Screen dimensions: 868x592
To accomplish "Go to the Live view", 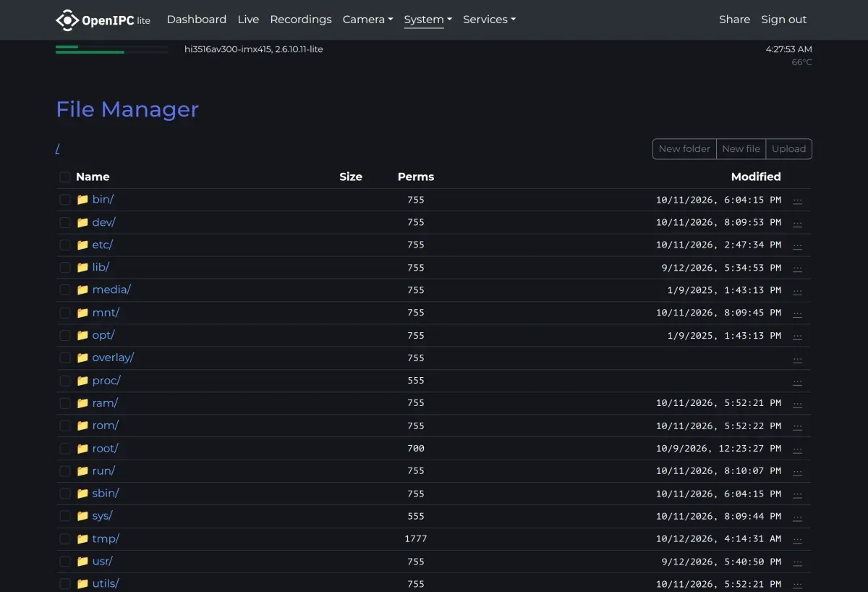I will tap(248, 20).
